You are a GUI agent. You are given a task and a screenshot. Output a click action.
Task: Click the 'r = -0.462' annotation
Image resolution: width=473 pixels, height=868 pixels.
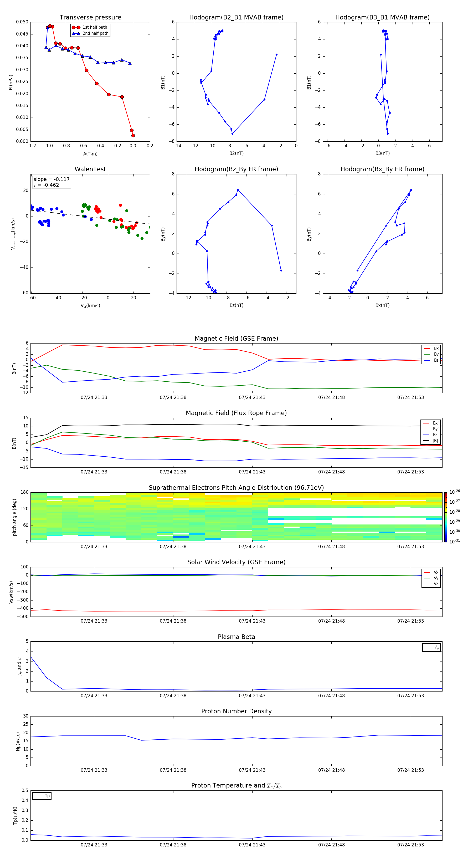pyautogui.click(x=47, y=185)
